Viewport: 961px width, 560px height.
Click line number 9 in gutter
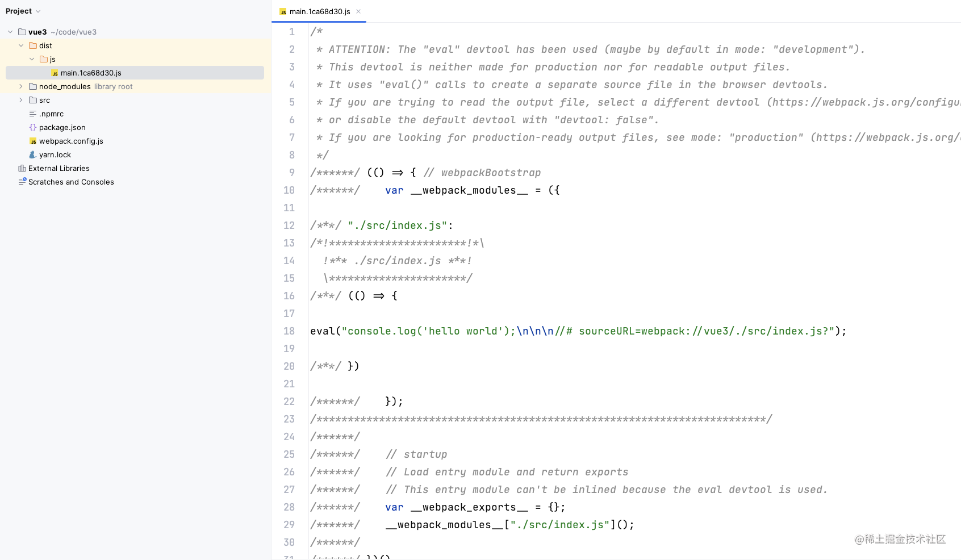pos(292,173)
